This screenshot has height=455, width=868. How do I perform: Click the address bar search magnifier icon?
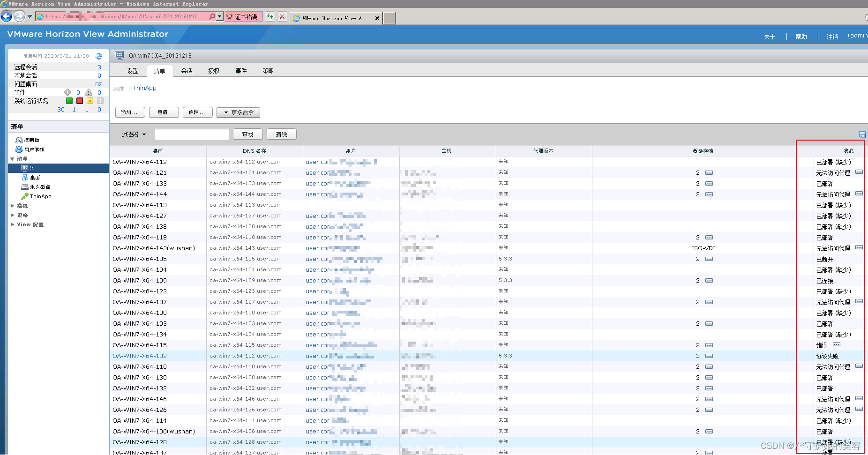(x=212, y=16)
